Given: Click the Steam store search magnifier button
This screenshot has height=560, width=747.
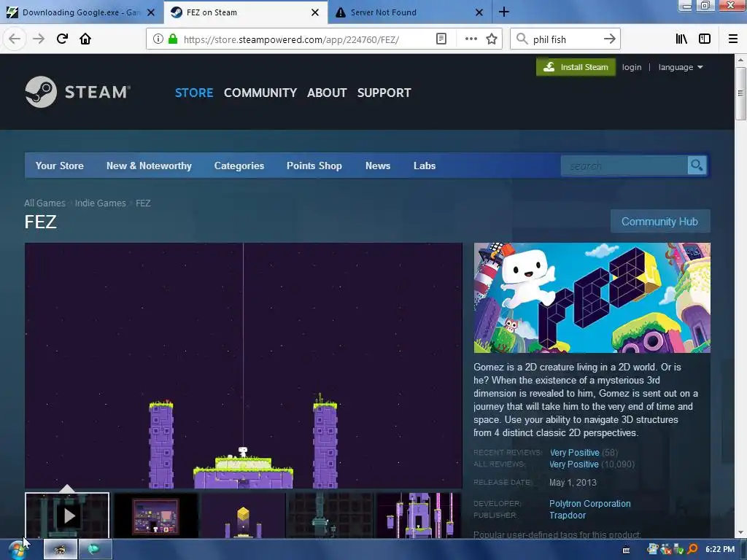Looking at the screenshot, I should pos(697,166).
